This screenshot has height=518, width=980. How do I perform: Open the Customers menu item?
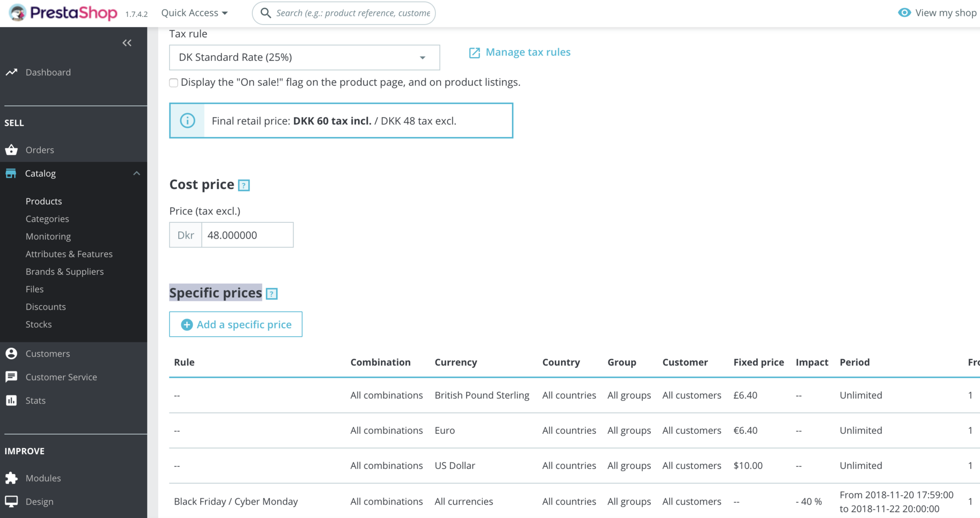tap(48, 354)
